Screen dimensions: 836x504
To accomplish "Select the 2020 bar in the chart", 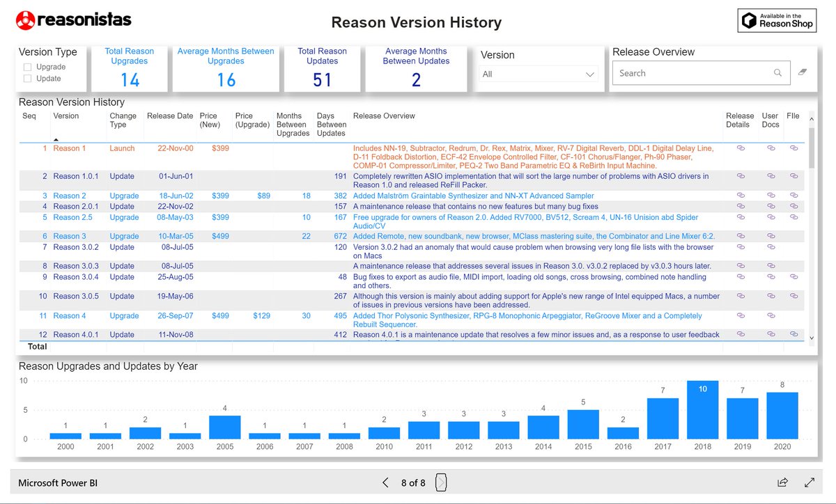I will [x=782, y=416].
